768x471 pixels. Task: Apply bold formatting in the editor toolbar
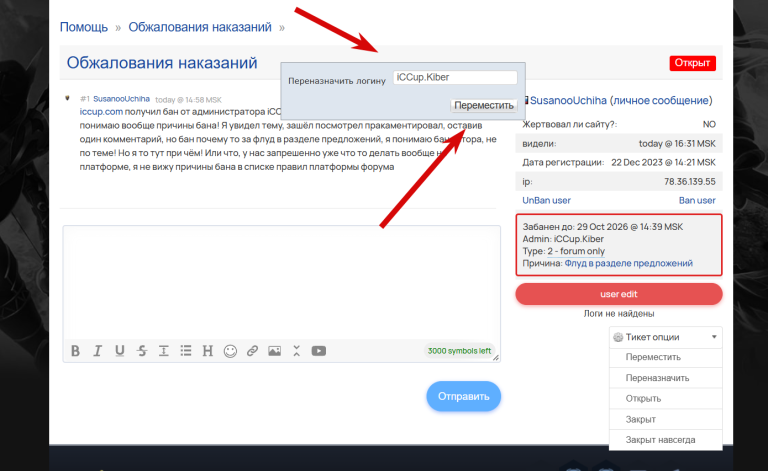coord(75,351)
